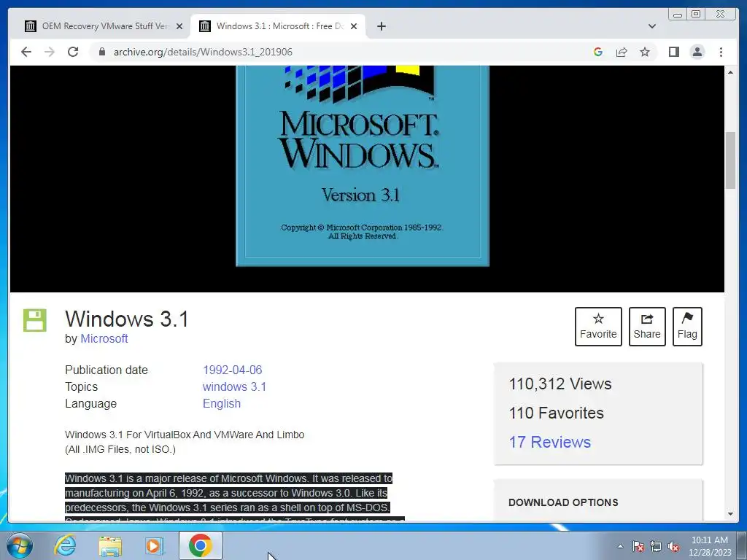747x560 pixels.
Task: Click the forward navigation arrow
Action: pos(50,52)
